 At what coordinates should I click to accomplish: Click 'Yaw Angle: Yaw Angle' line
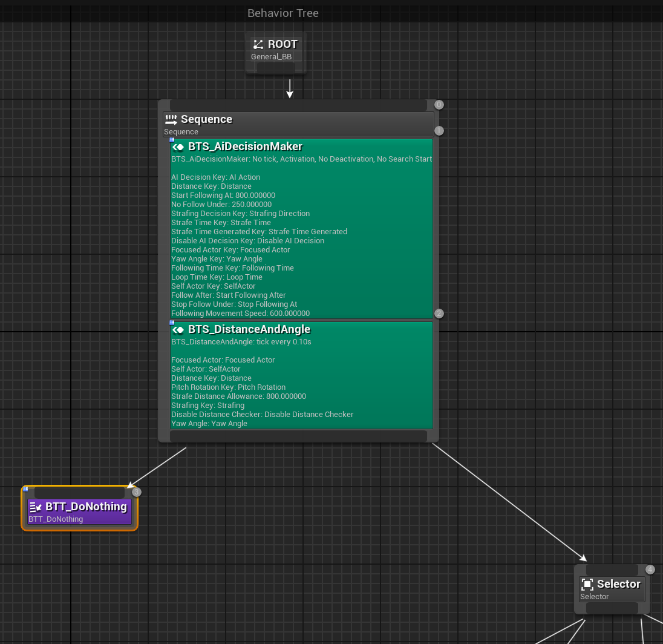(x=209, y=424)
